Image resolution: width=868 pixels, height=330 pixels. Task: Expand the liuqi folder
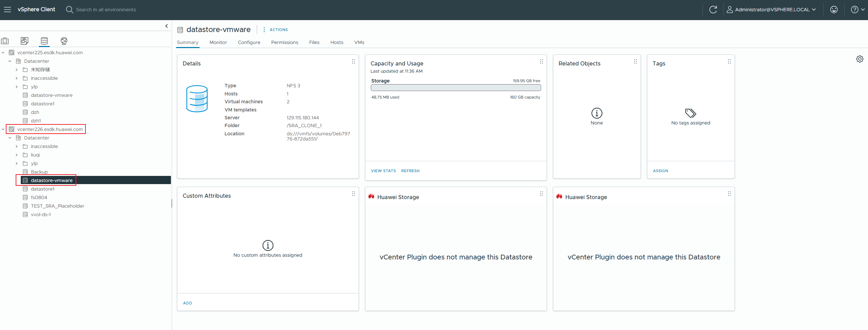point(16,155)
